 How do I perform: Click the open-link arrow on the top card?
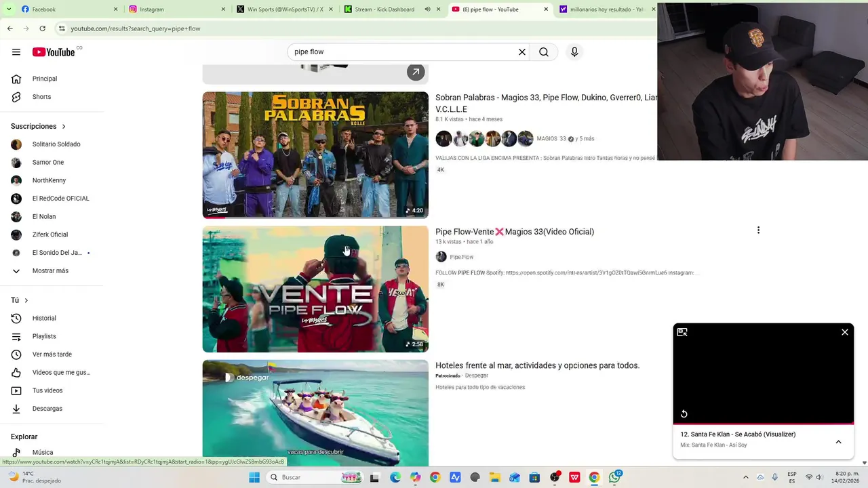point(416,72)
